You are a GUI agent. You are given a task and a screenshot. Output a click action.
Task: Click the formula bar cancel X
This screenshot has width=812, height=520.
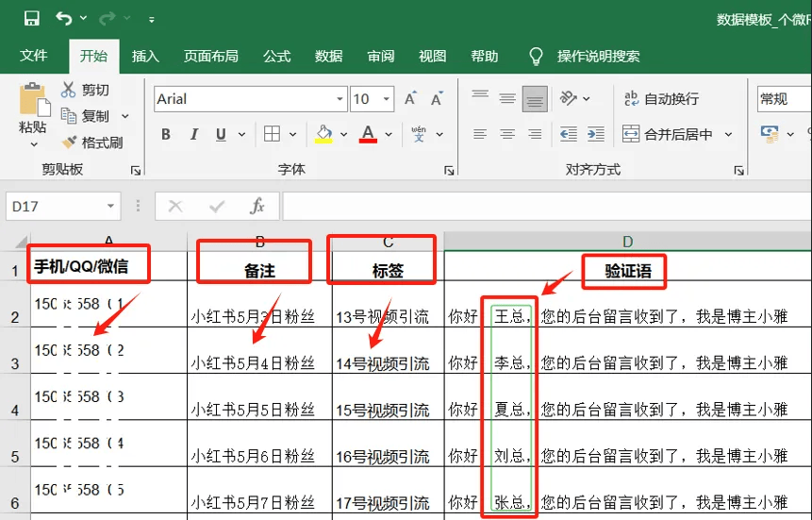[175, 207]
